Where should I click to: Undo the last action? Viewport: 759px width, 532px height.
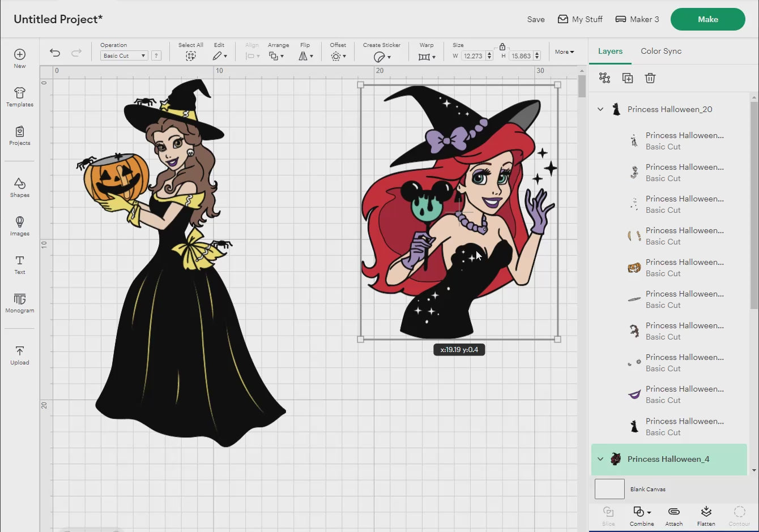click(55, 53)
